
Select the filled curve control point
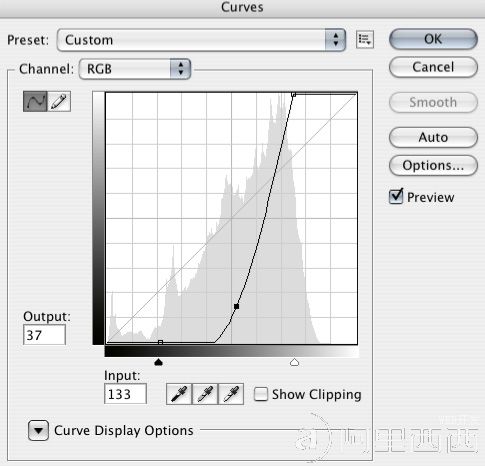[236, 306]
